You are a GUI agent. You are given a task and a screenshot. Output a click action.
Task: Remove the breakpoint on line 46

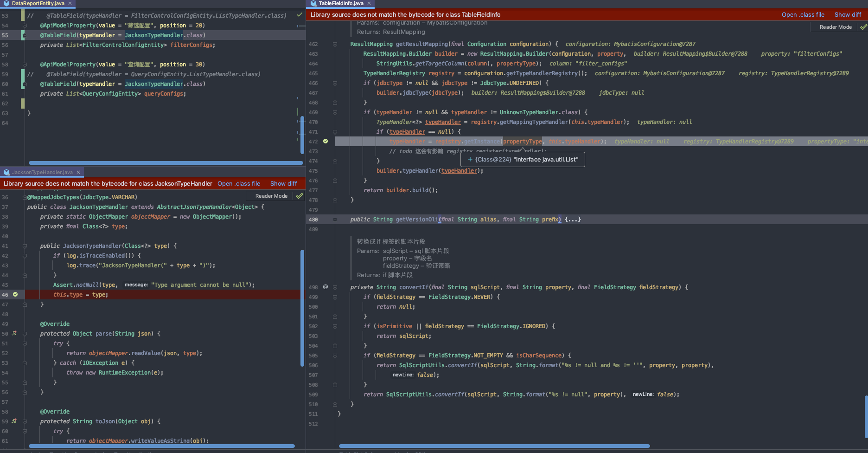(x=15, y=294)
